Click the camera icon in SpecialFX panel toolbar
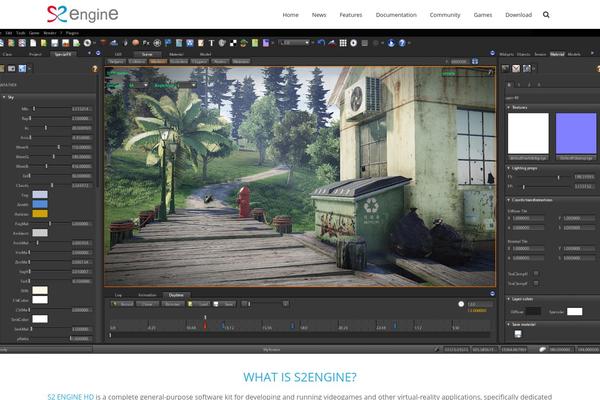The width and height of the screenshot is (600, 400). 11,69
